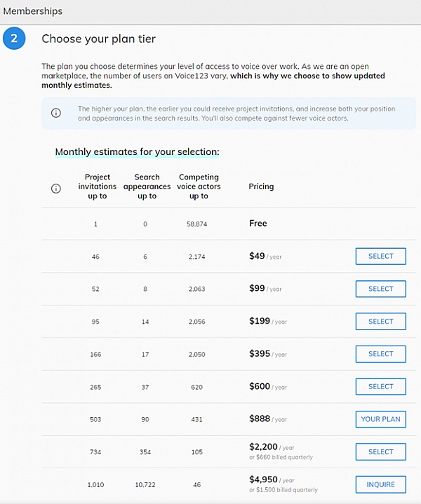This screenshot has height=504, width=421.
Task: Choose the $199 per year plan
Action: (380, 321)
